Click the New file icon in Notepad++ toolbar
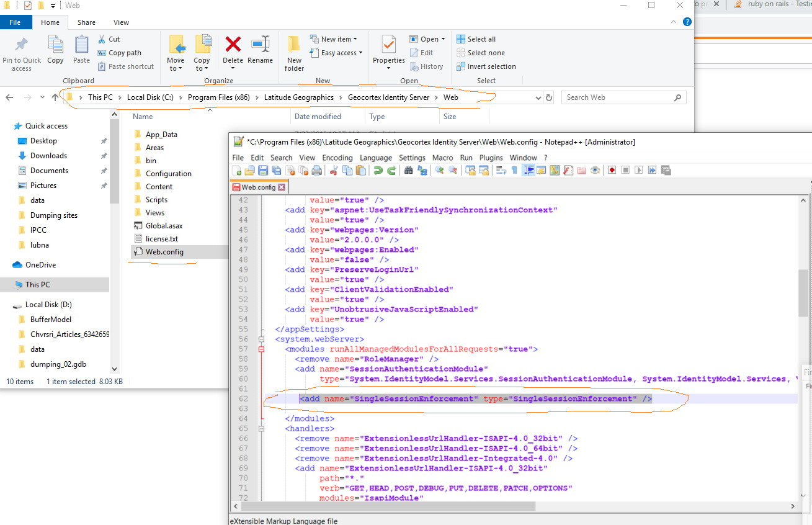The height and width of the screenshot is (525, 812). (236, 171)
